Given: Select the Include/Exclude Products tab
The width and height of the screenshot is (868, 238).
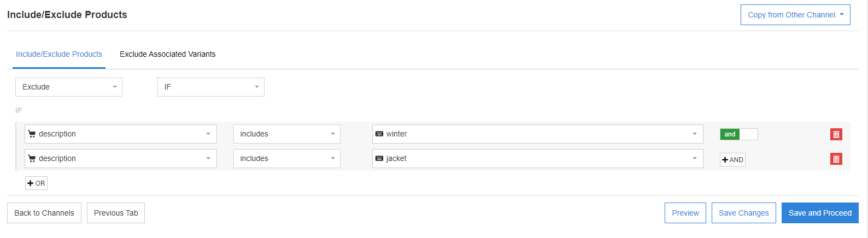Looking at the screenshot, I should pyautogui.click(x=59, y=54).
